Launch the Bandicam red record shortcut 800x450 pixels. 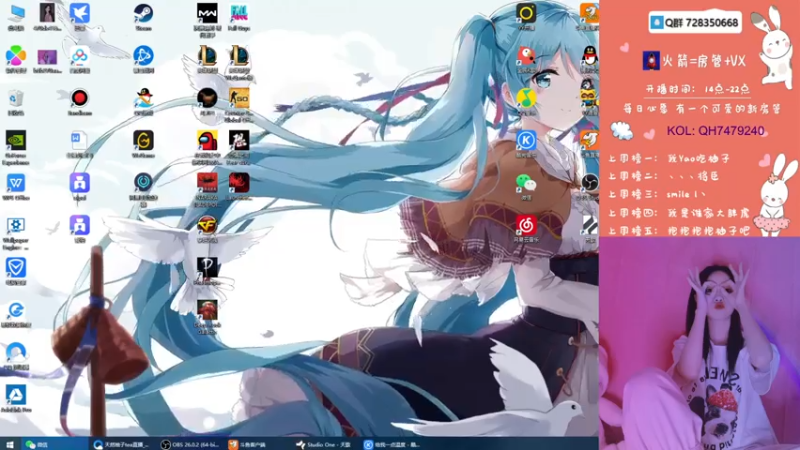click(x=80, y=98)
